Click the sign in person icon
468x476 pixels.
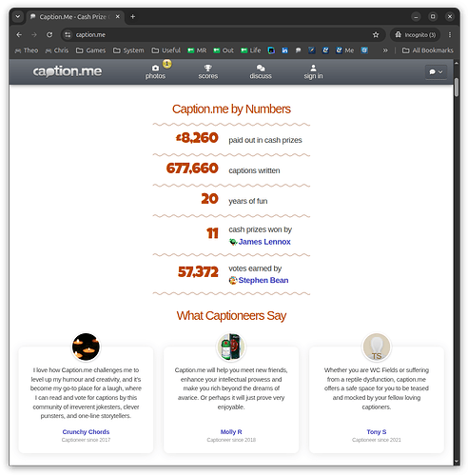pyautogui.click(x=313, y=68)
